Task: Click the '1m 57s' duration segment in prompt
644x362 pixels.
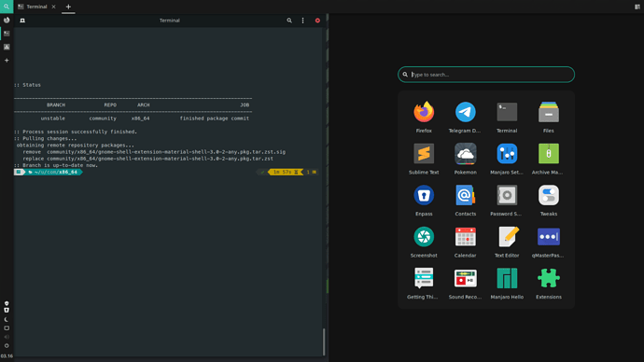Action: 285,172
